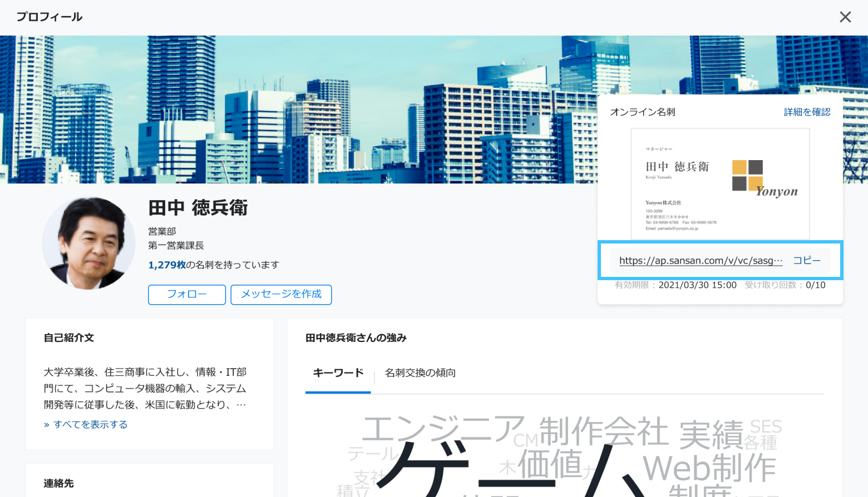Image resolution: width=868 pixels, height=497 pixels.
Task: Click the received count 0/10
Action: [816, 285]
